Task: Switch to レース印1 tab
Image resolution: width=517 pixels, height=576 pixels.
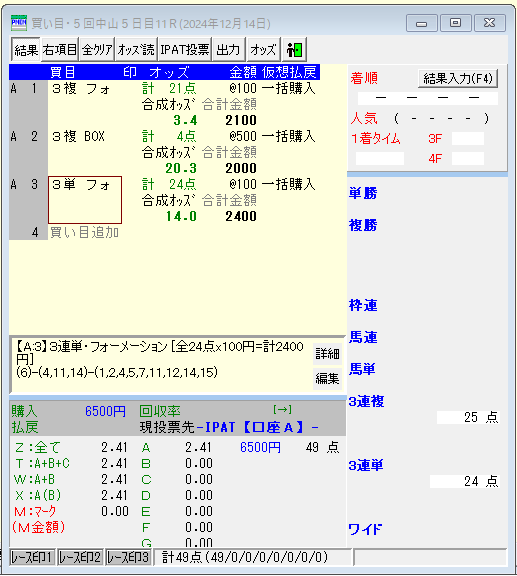Action: pyautogui.click(x=32, y=558)
